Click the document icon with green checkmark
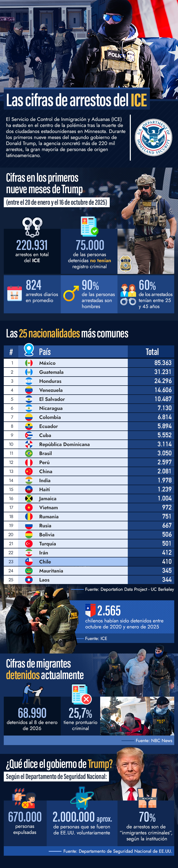 [x=89, y=226]
